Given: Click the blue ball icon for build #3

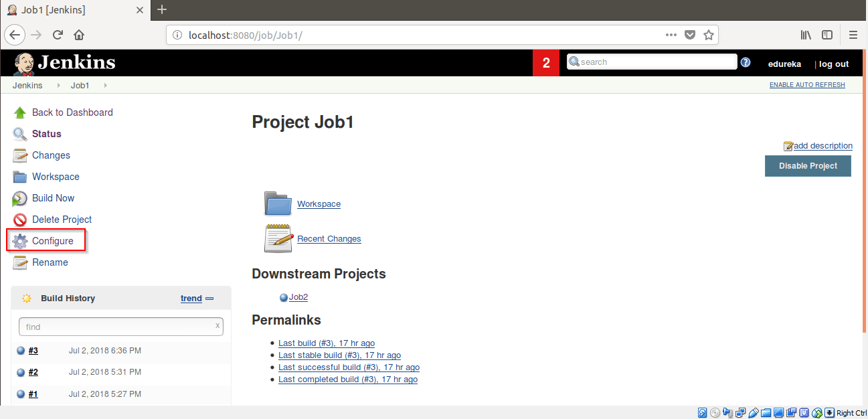Looking at the screenshot, I should (x=19, y=350).
